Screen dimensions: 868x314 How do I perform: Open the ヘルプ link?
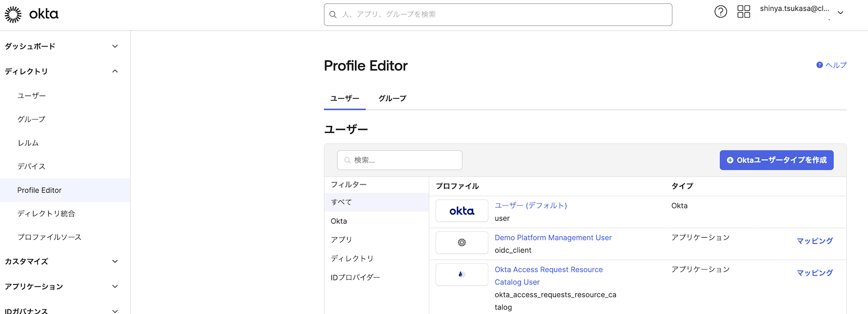point(836,65)
